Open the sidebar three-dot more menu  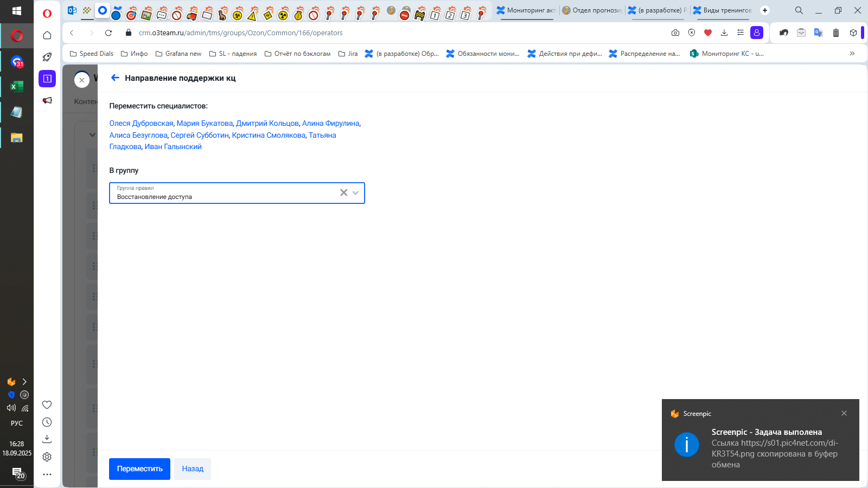tap(47, 474)
